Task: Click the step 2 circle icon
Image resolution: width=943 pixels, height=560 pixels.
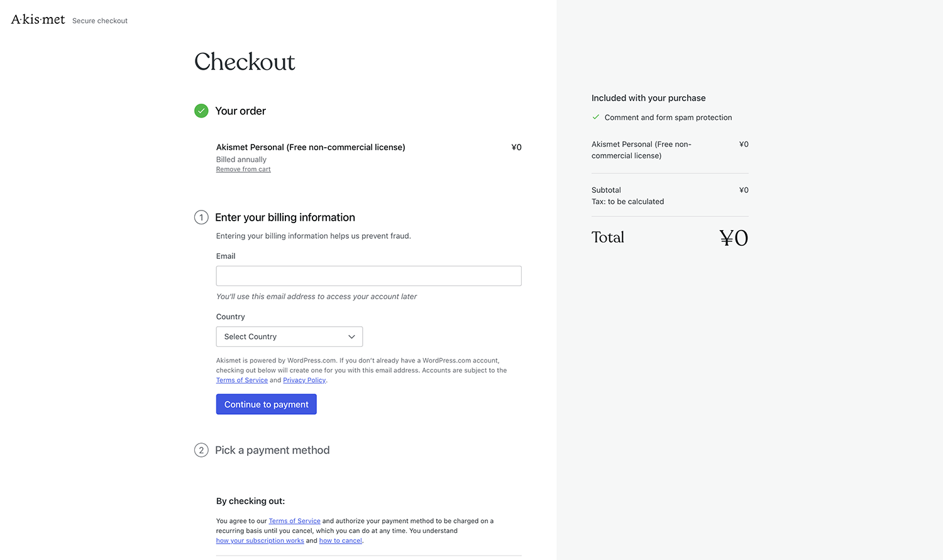Action: pos(201,450)
